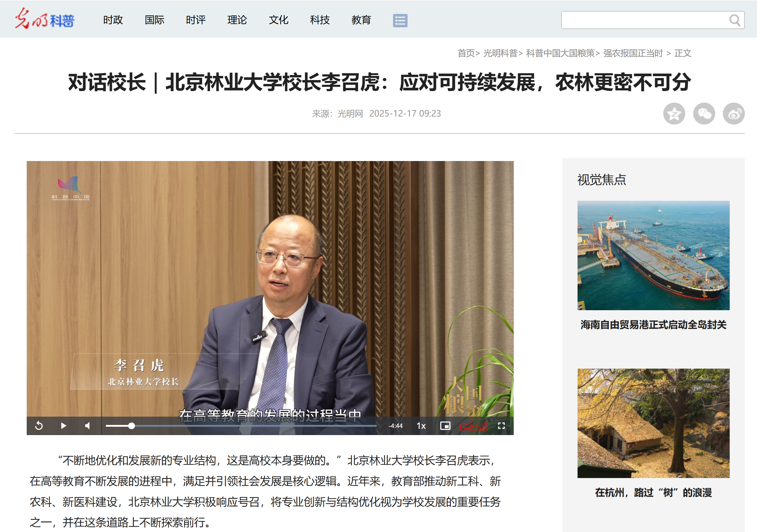Image resolution: width=757 pixels, height=532 pixels.
Task: Favorite the article using the star icon
Action: point(674,114)
